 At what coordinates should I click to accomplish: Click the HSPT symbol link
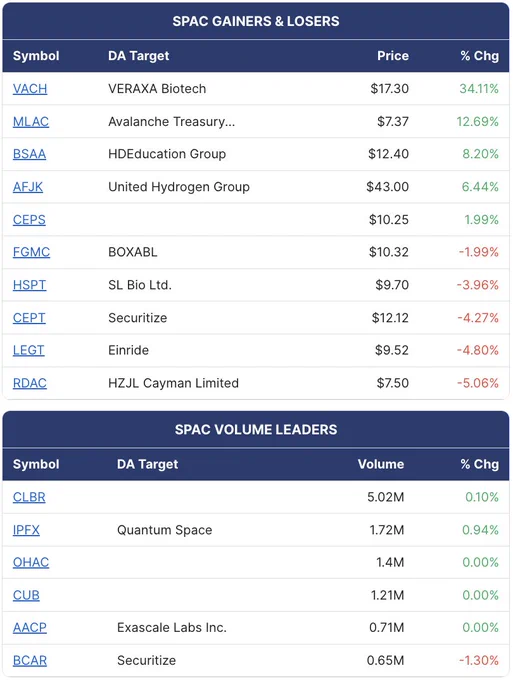click(x=29, y=285)
